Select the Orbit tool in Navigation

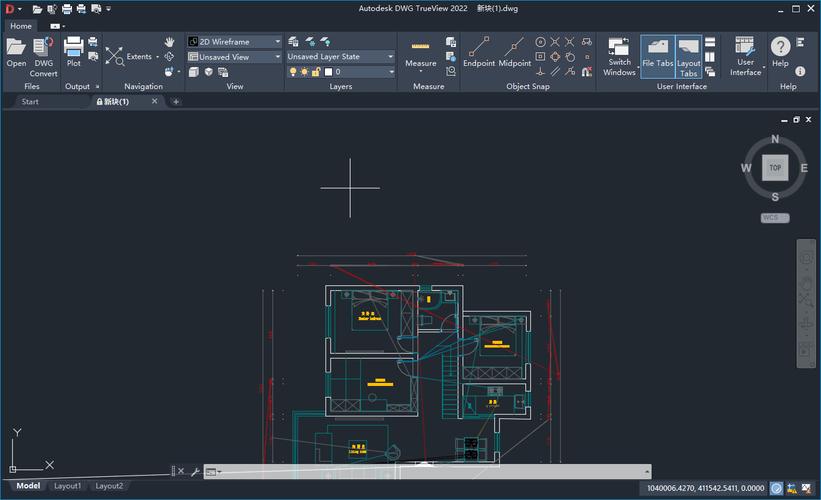169,57
